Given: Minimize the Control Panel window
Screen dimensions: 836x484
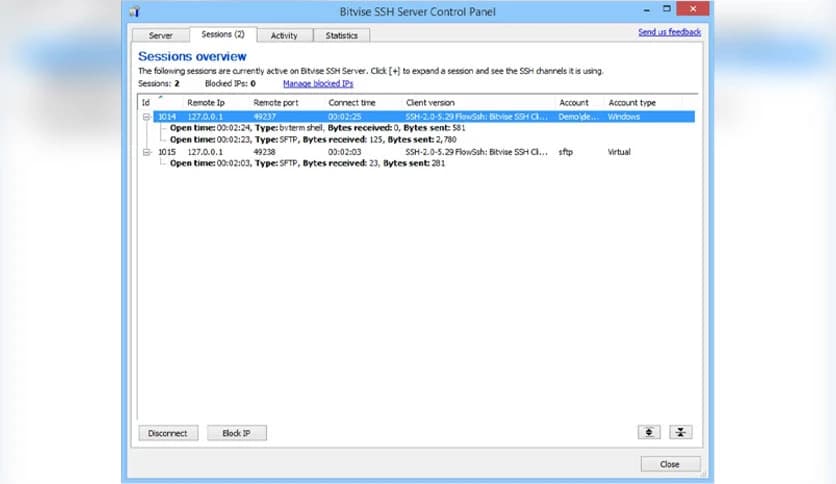Looking at the screenshot, I should pyautogui.click(x=647, y=9).
